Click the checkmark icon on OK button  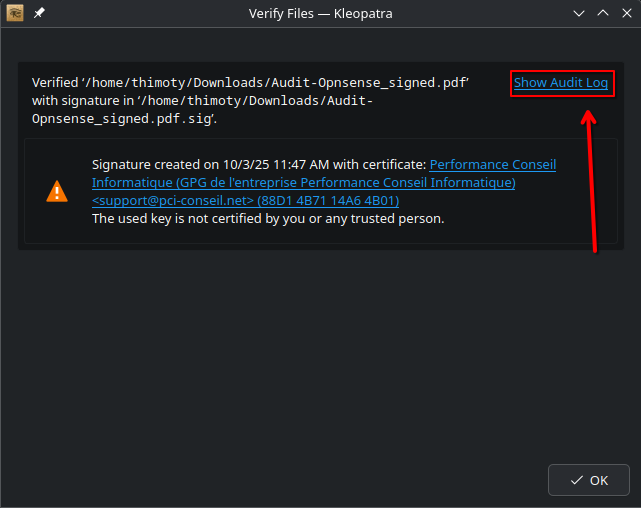click(x=576, y=480)
